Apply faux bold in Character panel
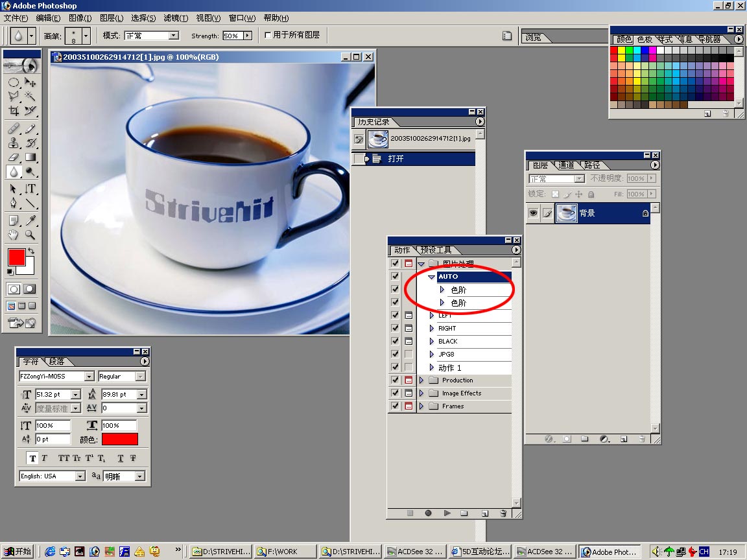747x560 pixels. (32, 458)
